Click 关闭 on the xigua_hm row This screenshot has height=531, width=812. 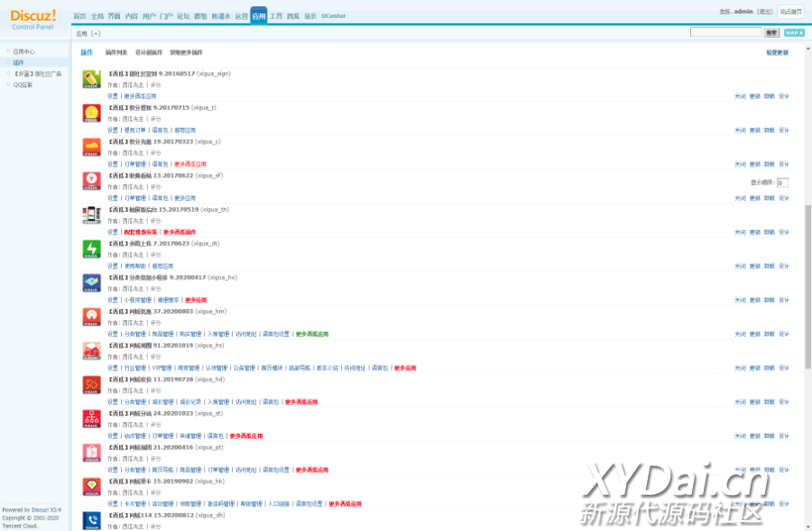click(740, 334)
